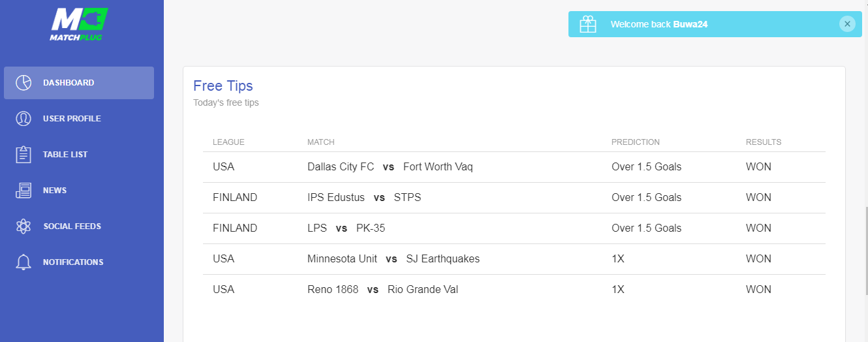Click the gift icon in welcome banner
The image size is (868, 342).
coord(588,24)
